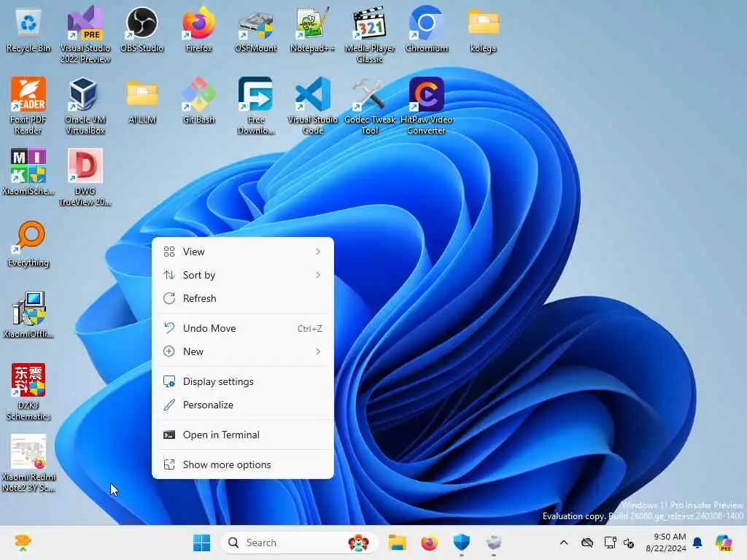This screenshot has height=560, width=747.
Task: Choose Undo Move in context menu
Action: (x=242, y=328)
